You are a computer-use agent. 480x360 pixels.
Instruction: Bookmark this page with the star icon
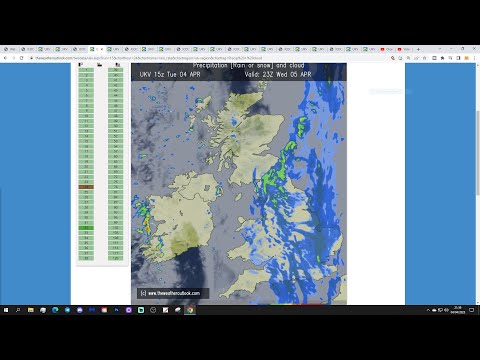click(424, 58)
